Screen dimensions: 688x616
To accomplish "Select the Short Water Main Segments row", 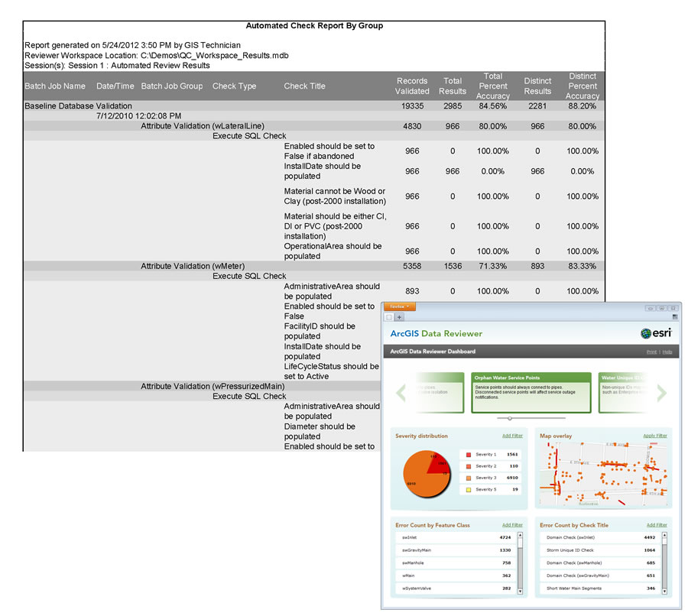I will 599,588.
